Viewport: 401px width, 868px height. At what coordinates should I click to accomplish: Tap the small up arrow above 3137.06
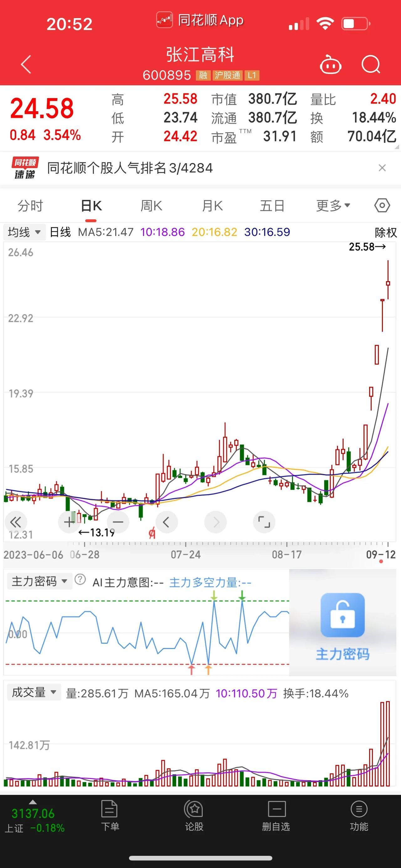pyautogui.click(x=33, y=802)
